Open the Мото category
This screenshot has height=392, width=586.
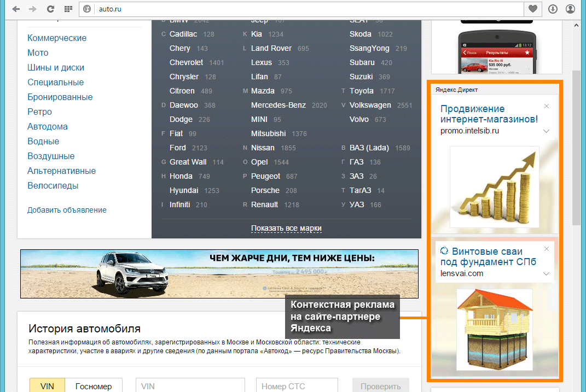tap(38, 52)
